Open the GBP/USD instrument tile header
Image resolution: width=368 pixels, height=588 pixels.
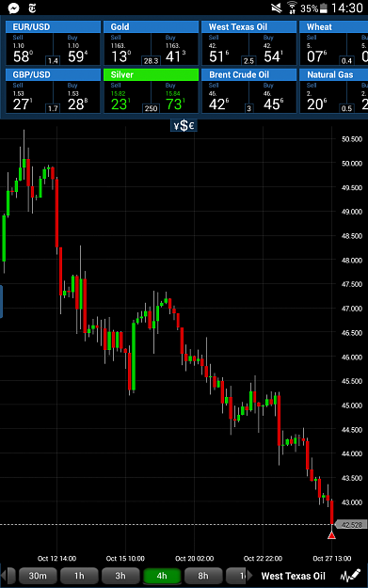pyautogui.click(x=53, y=74)
